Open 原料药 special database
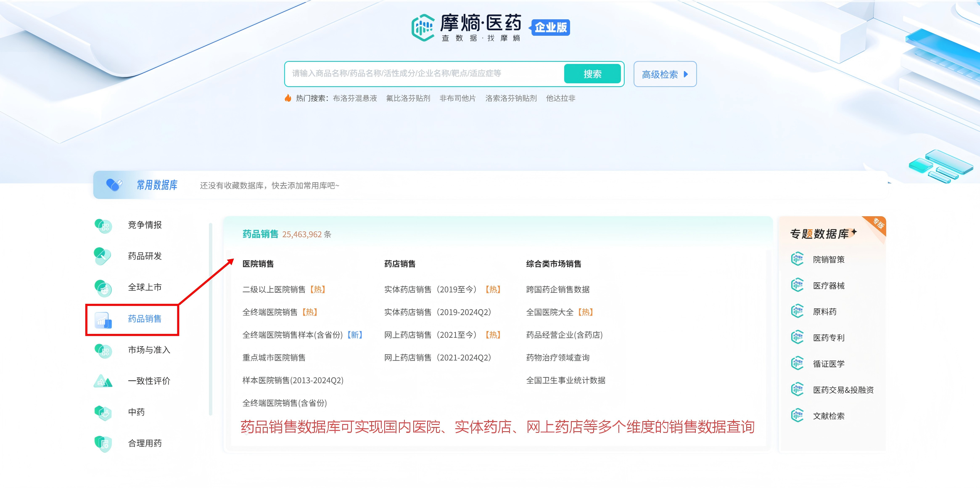980x488 pixels. pyautogui.click(x=825, y=312)
